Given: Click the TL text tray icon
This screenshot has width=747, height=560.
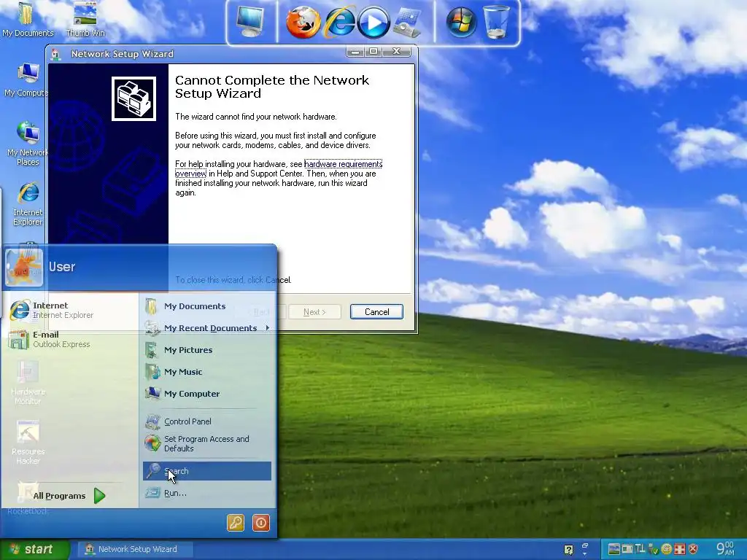Looking at the screenshot, I should tap(640, 549).
